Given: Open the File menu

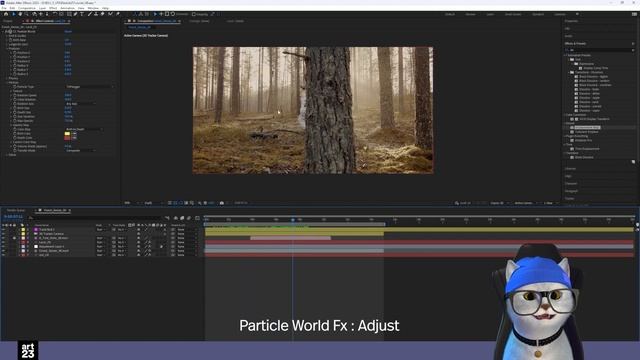Looking at the screenshot, I should tap(4, 8).
